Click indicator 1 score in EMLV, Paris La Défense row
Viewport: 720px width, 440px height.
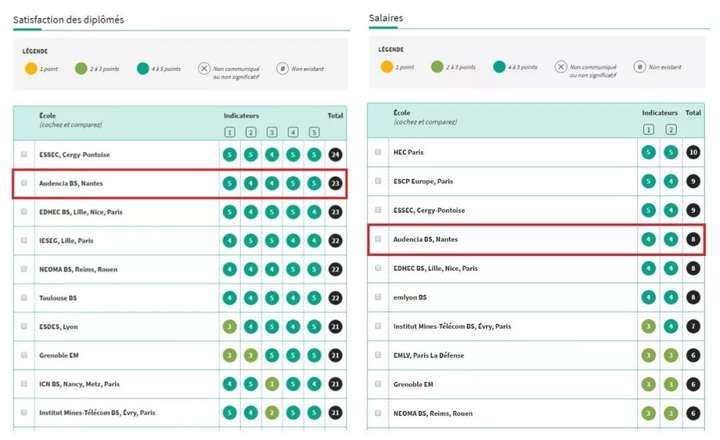point(648,355)
